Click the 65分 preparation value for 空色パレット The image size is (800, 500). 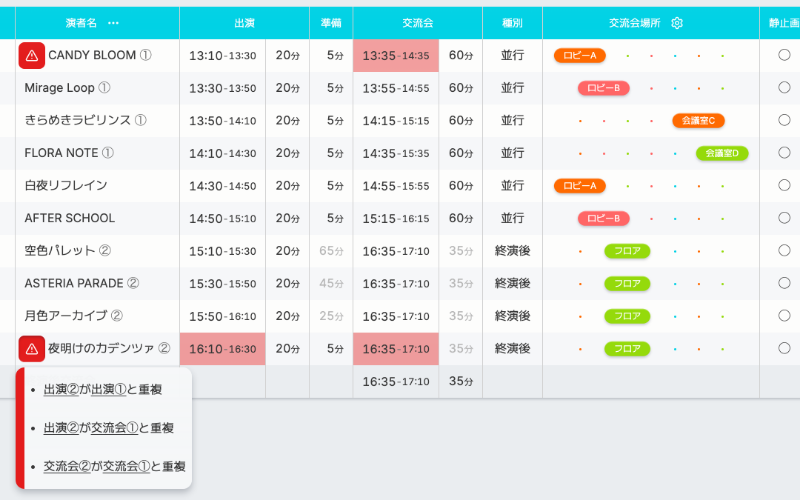[x=331, y=251]
